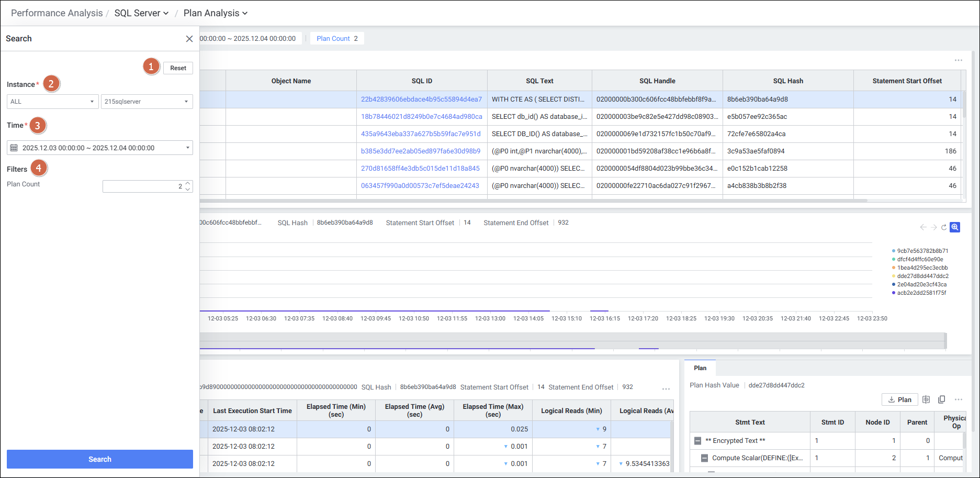Screen dimensions: 980x478
Task: Click the compare plan icon beside Plan button
Action: [x=926, y=399]
